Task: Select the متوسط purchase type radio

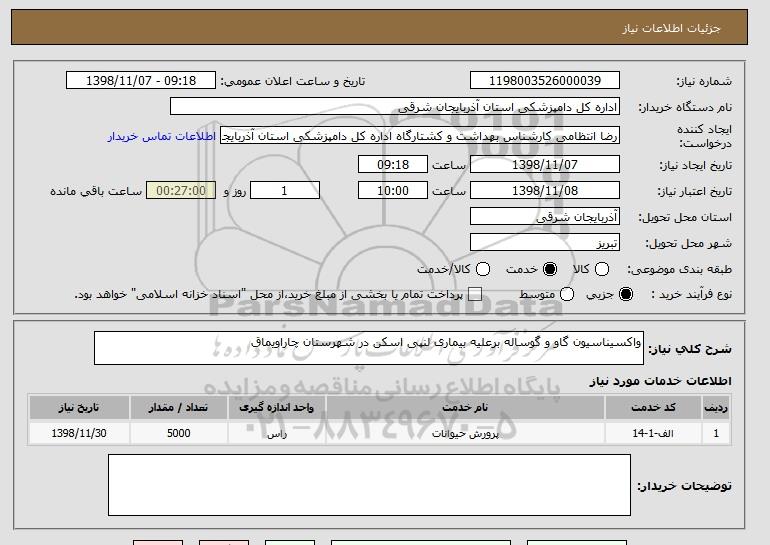Action: point(567,294)
